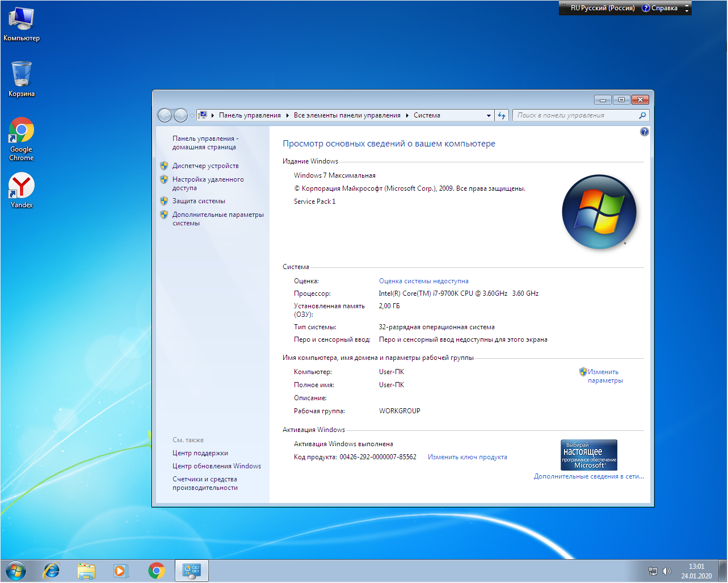Click the product ID 00426-292-0000007-85562
This screenshot has width=728, height=583.
(378, 457)
